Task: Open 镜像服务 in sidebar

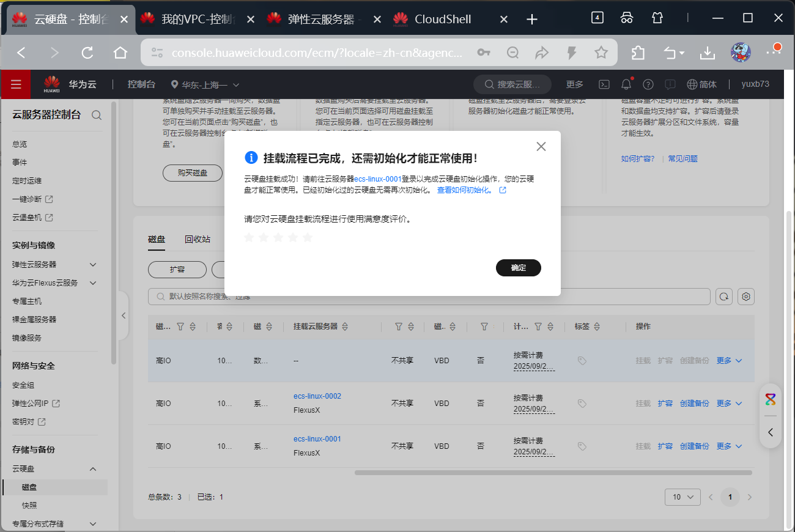Action: (x=27, y=338)
